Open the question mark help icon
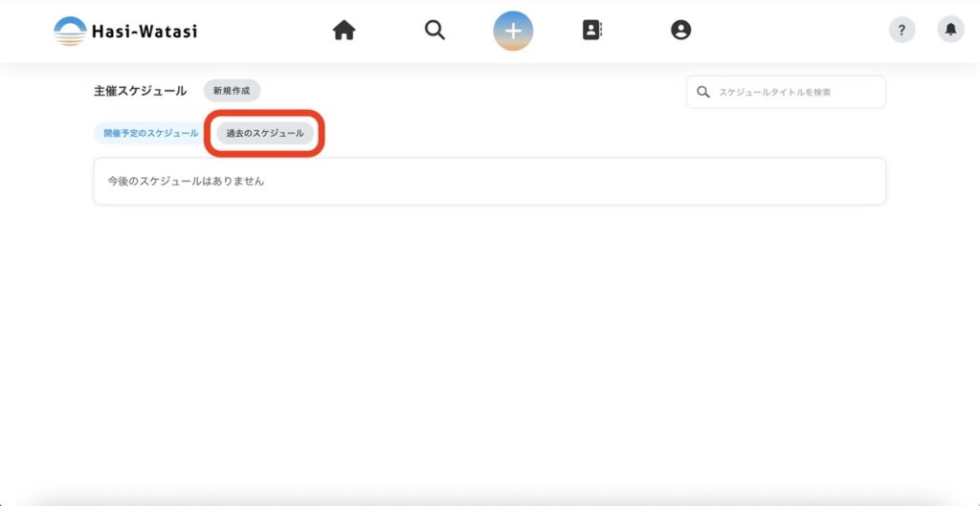 [902, 30]
